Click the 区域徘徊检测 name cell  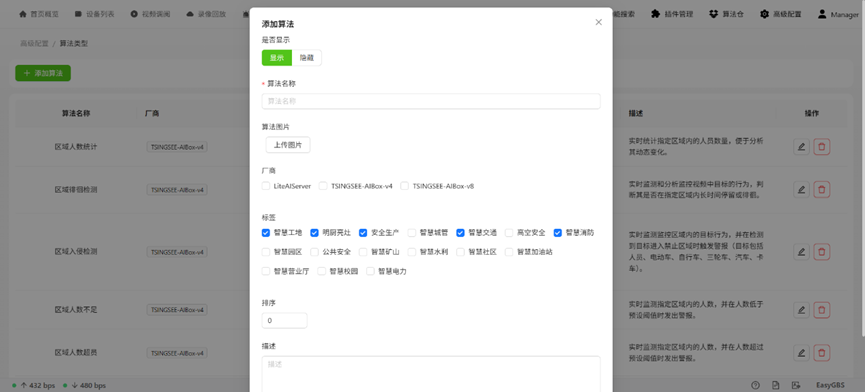point(76,190)
